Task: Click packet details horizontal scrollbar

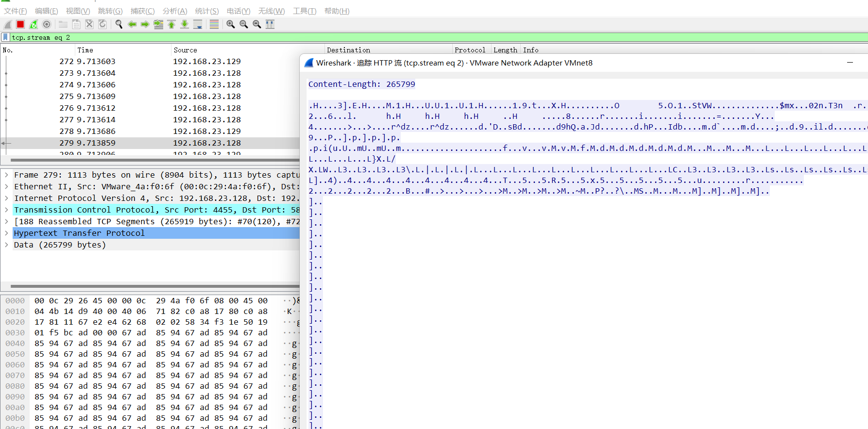Action: point(155,286)
